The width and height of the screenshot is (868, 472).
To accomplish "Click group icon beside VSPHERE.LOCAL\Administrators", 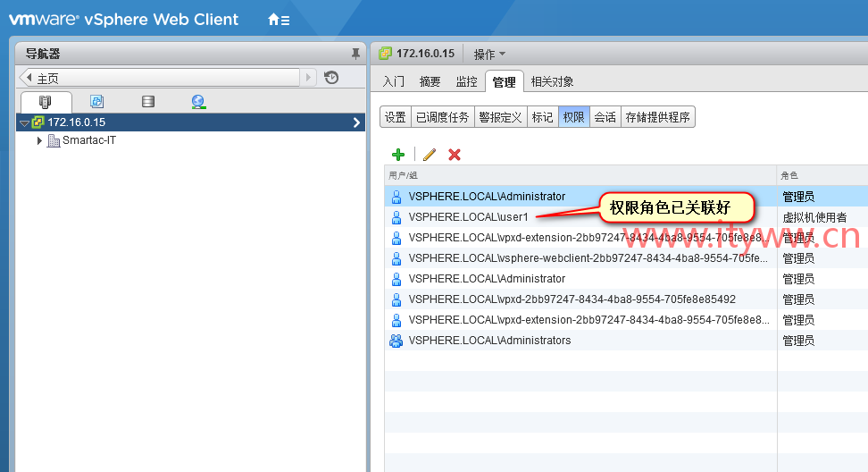I will point(396,341).
